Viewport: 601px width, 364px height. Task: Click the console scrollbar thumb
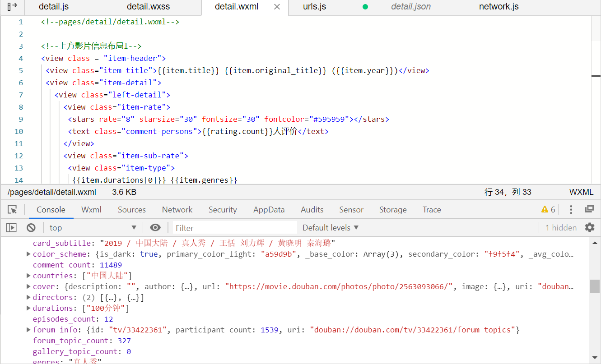pos(595,286)
